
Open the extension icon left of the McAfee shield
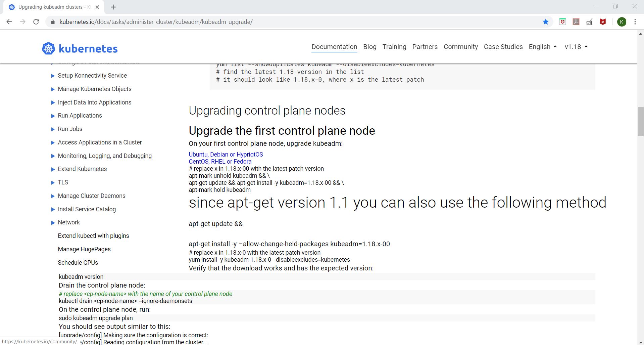[x=590, y=22]
